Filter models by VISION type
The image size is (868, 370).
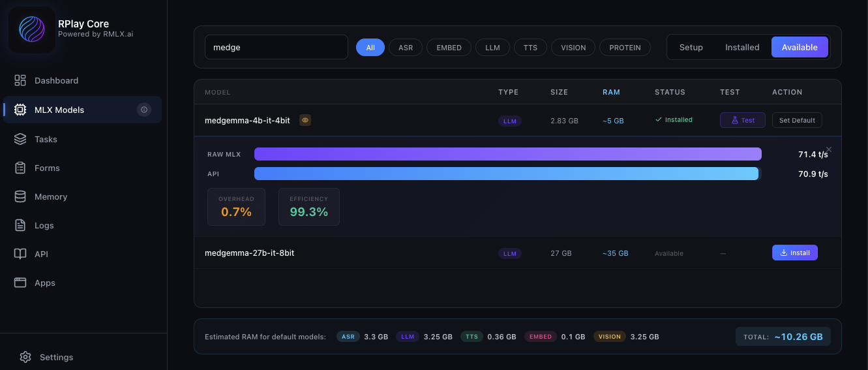pyautogui.click(x=573, y=48)
